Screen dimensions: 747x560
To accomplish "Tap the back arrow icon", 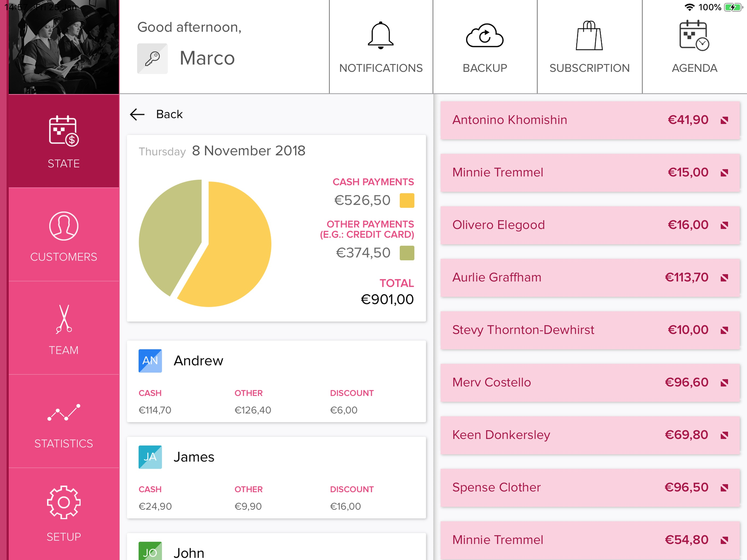I will [137, 115].
